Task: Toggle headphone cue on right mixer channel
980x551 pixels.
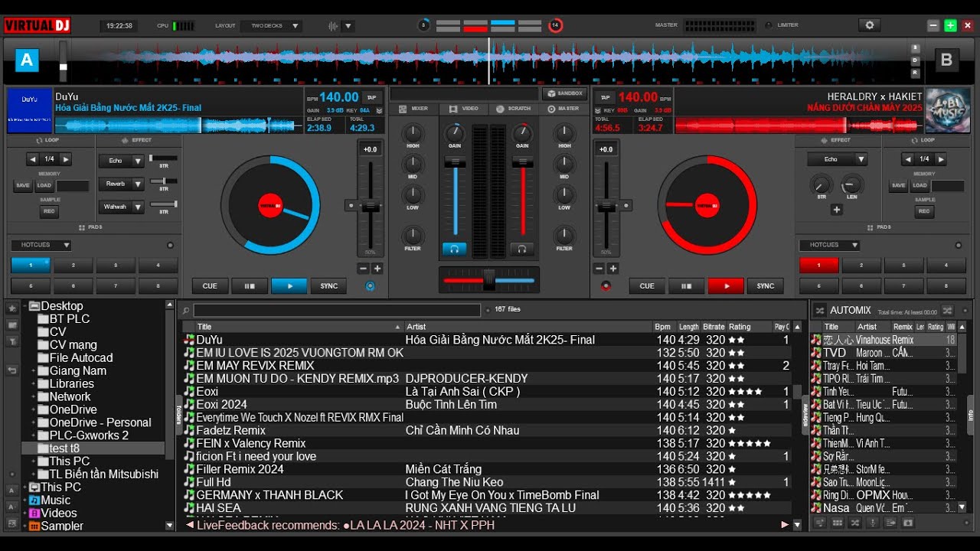Action: pos(522,249)
